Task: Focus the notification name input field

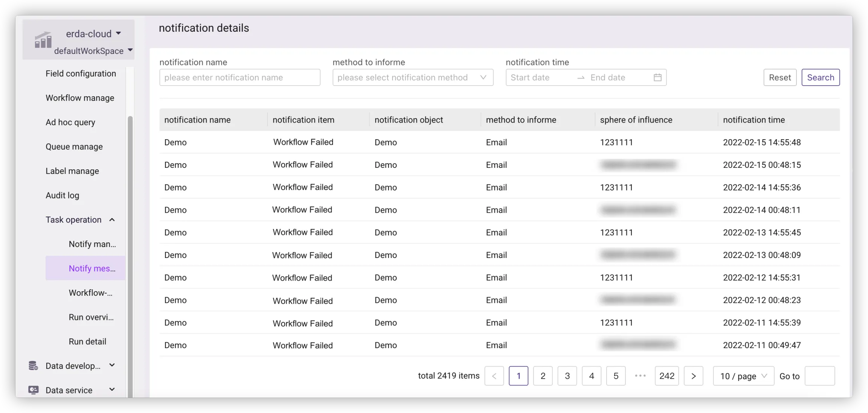Action: click(240, 77)
